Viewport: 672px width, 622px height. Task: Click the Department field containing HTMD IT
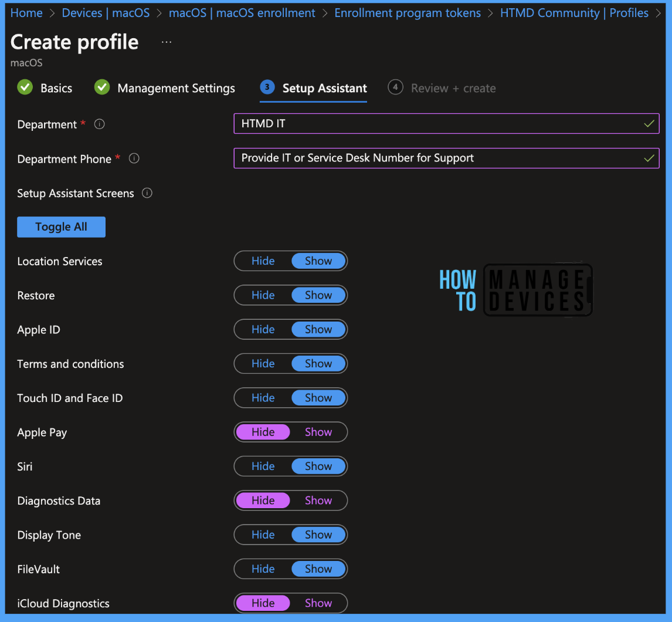click(446, 124)
